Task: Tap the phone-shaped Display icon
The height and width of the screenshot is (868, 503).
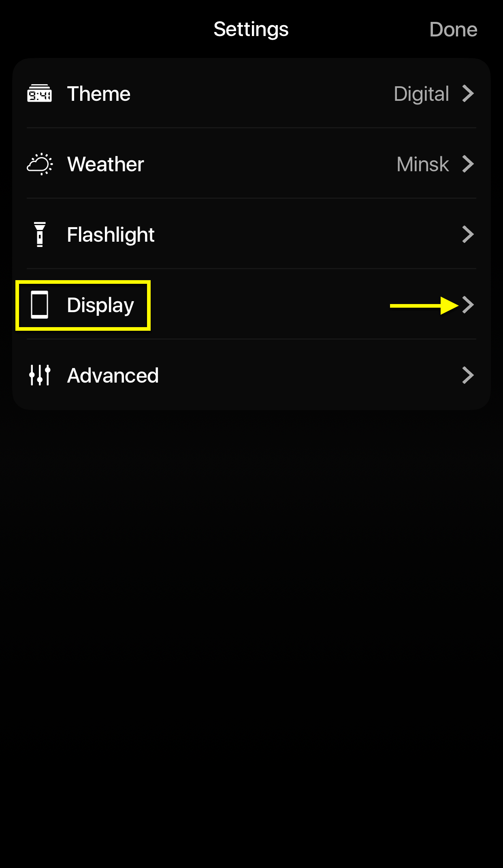Action: click(40, 305)
